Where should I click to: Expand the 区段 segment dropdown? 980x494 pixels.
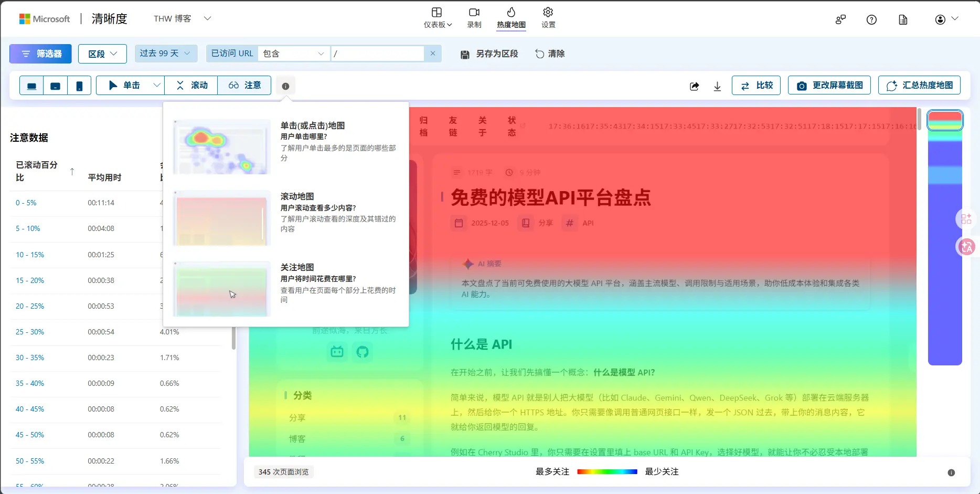pyautogui.click(x=102, y=53)
